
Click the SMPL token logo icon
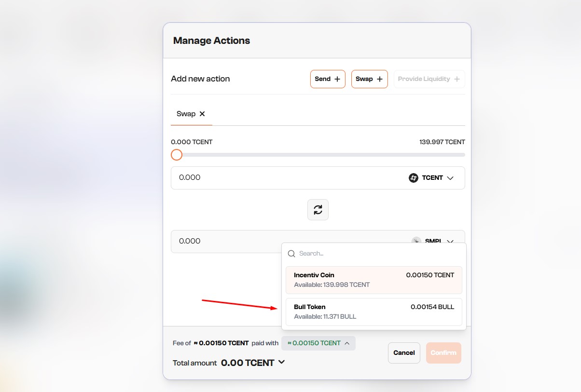coord(416,241)
